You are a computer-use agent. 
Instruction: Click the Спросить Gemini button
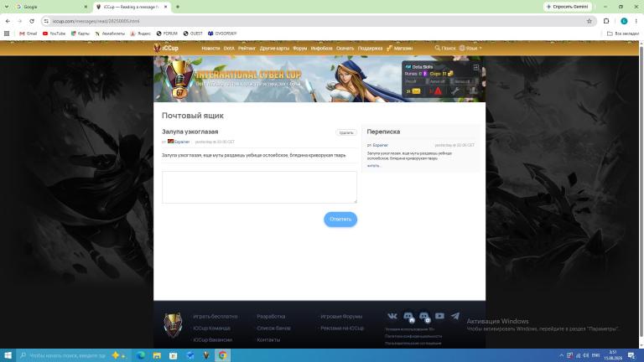pyautogui.click(x=568, y=7)
